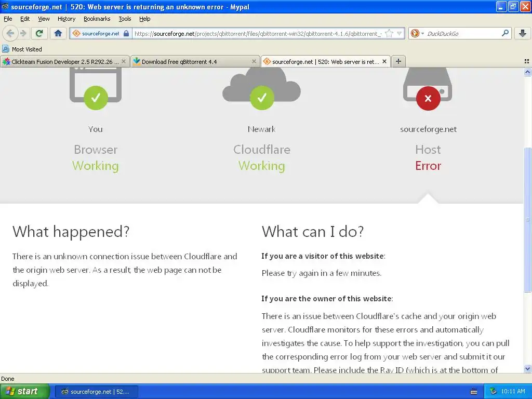The image size is (532, 399).
Task: Click the scrollbar up arrow
Action: [527, 72]
